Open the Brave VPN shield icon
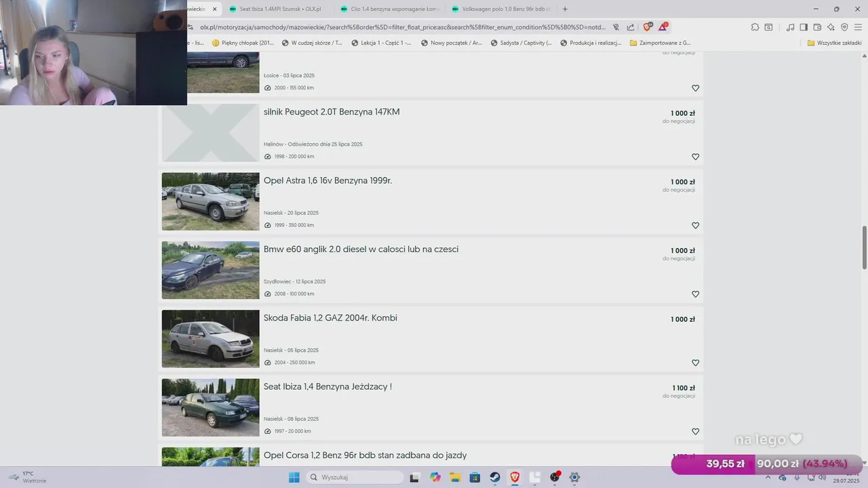 pyautogui.click(x=844, y=27)
